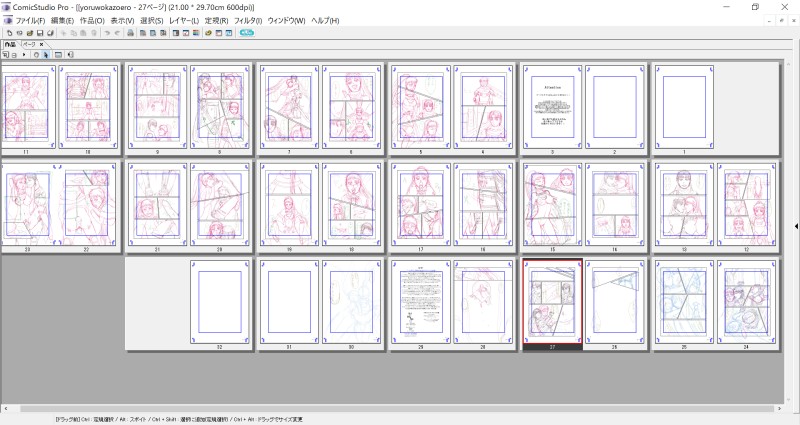
Task: Click the multicolor palette window icon
Action: click(x=196, y=33)
